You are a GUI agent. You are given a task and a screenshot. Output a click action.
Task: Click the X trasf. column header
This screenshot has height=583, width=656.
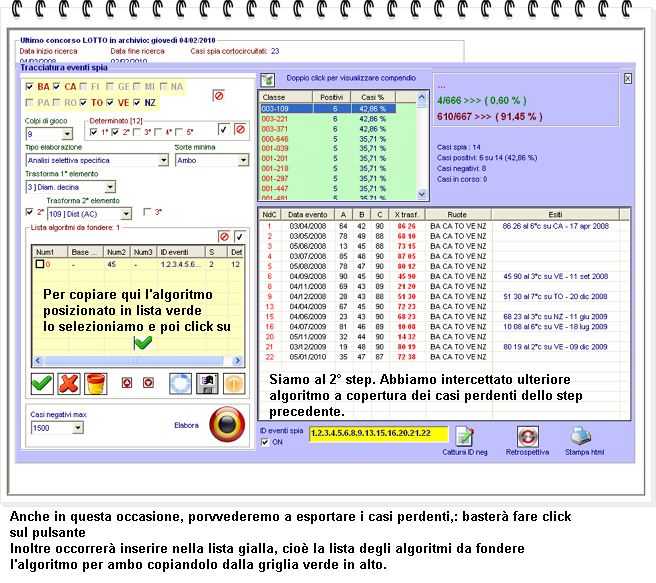407,215
